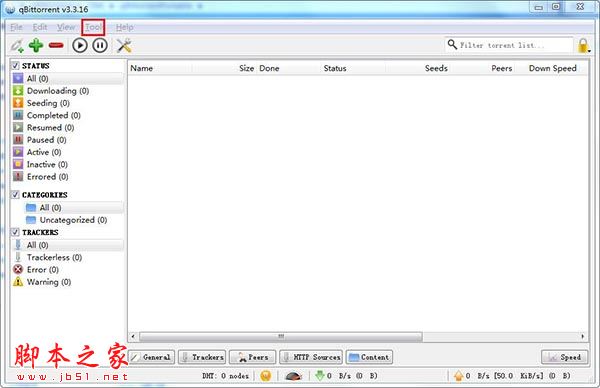Open the View menu
600x388 pixels.
[x=66, y=27]
